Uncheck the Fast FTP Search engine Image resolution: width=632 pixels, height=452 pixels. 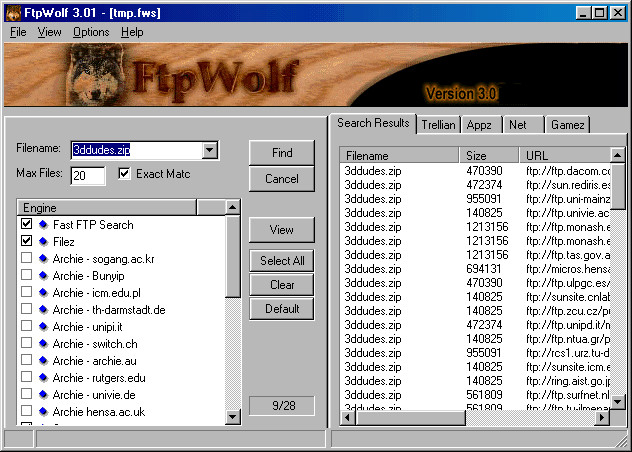point(27,224)
